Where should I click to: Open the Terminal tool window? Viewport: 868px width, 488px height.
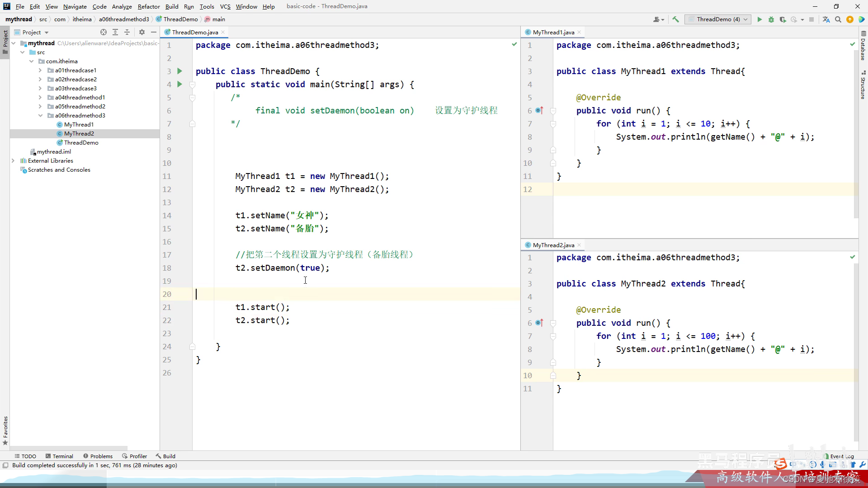(59, 456)
